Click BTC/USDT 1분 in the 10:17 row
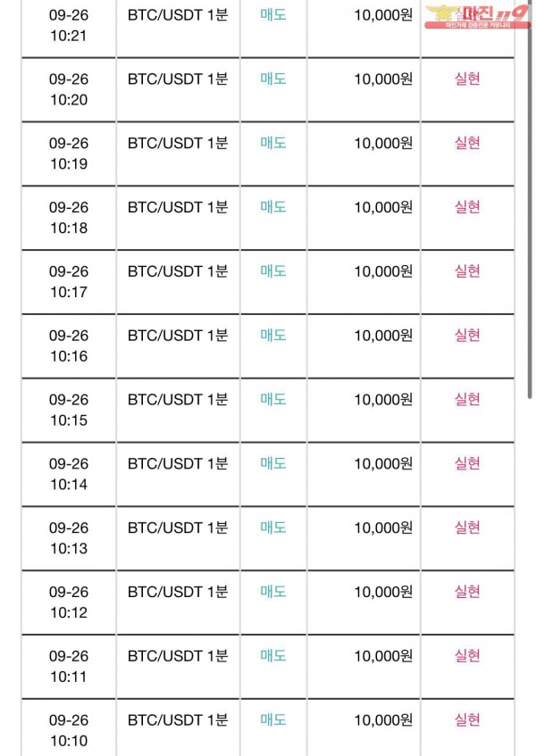This screenshot has width=536, height=756. click(x=178, y=271)
